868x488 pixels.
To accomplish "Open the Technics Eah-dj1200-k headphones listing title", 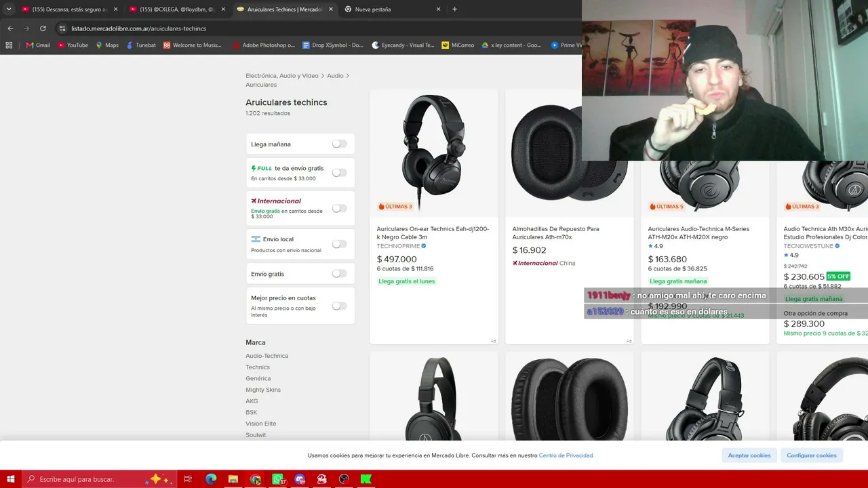I will click(433, 233).
